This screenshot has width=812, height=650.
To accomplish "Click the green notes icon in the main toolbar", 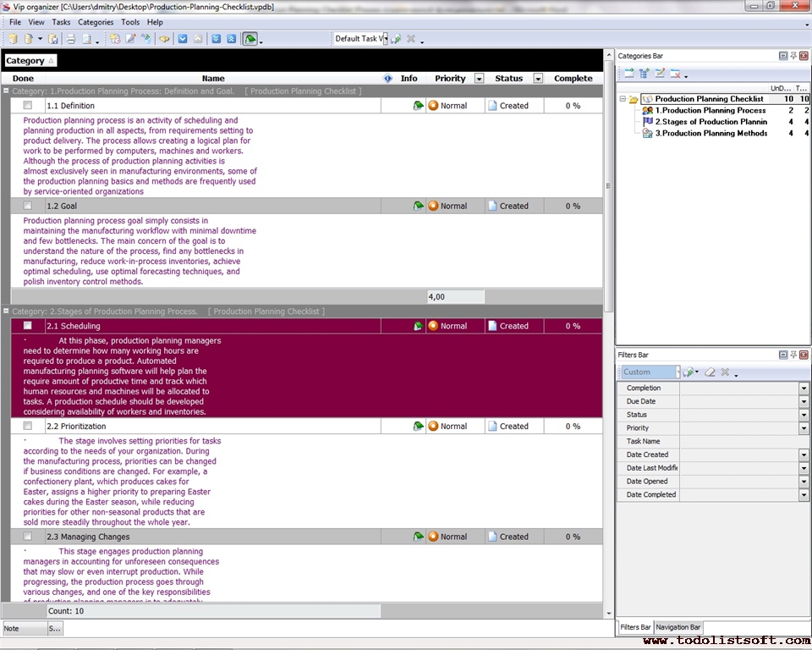I will click(250, 39).
